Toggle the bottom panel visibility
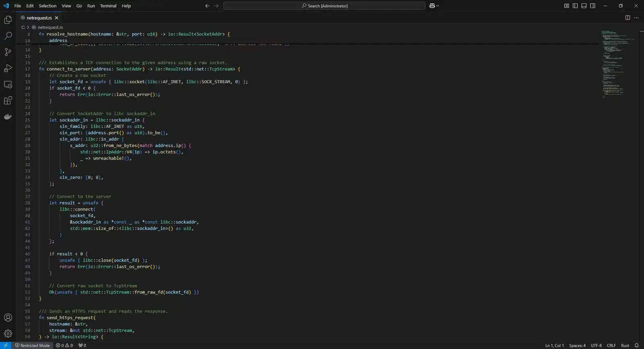The height and width of the screenshot is (349, 644). (584, 6)
